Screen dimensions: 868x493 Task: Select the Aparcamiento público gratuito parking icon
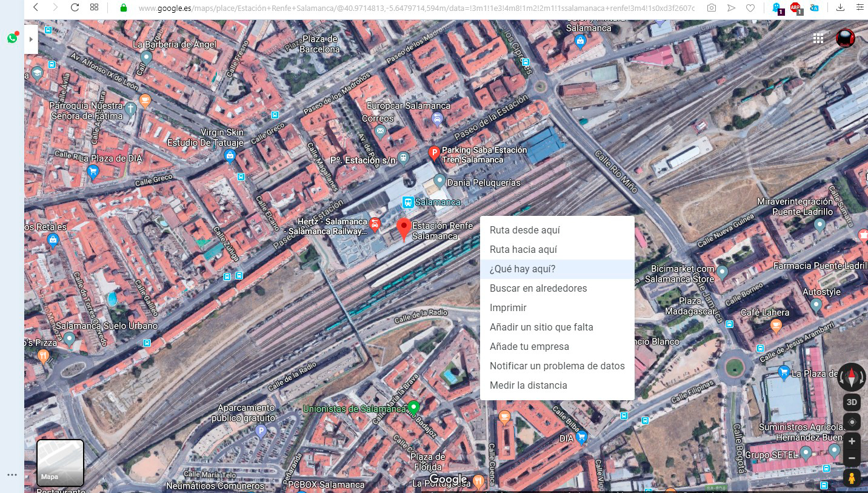tap(261, 431)
